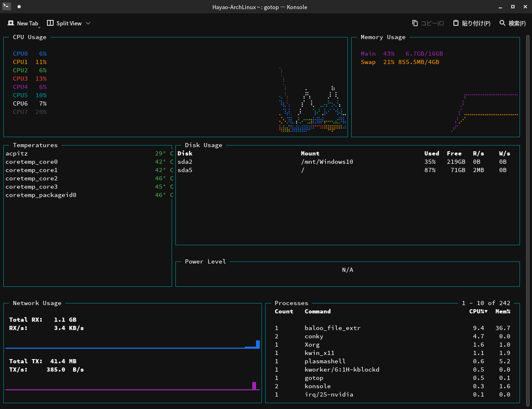This screenshot has height=409, width=532.
Task: Select the plasmashell process row
Action: (392, 361)
